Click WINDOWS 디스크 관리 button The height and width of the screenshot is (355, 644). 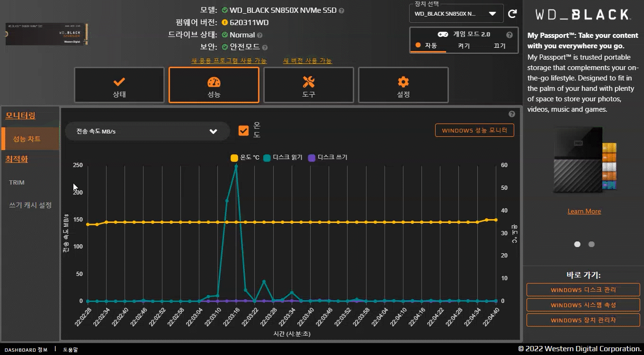click(583, 290)
